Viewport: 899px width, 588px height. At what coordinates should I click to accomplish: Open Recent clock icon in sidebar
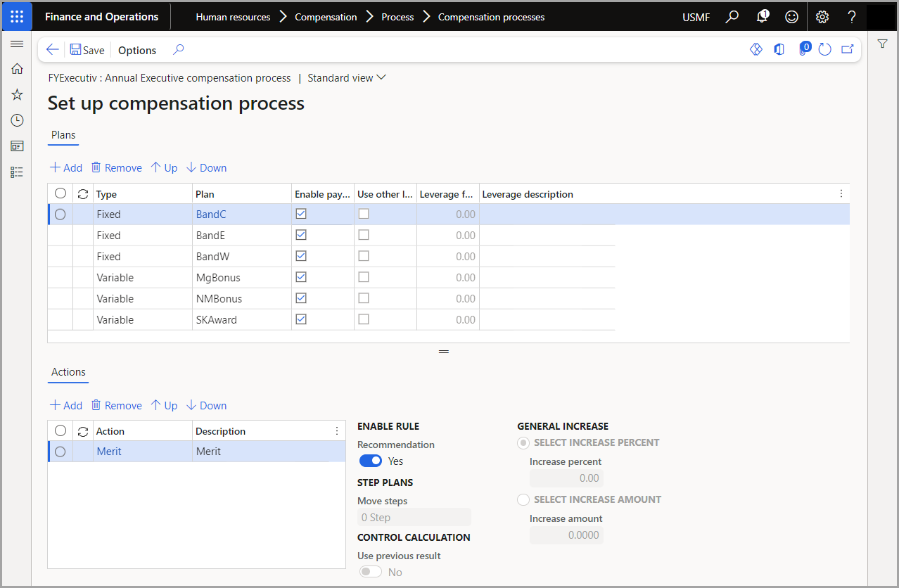click(x=17, y=120)
